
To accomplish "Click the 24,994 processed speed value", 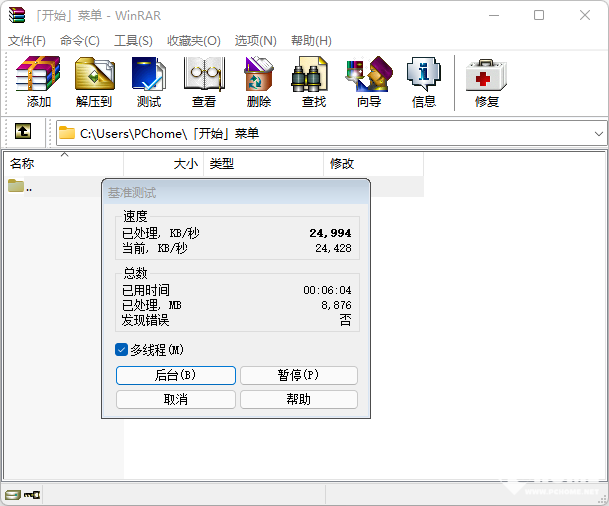I will (330, 233).
